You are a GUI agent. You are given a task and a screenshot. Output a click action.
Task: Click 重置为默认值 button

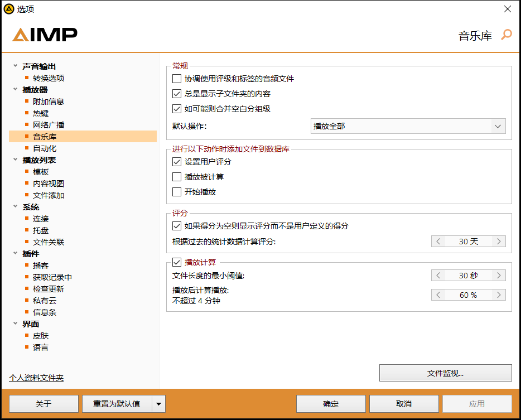(117, 404)
